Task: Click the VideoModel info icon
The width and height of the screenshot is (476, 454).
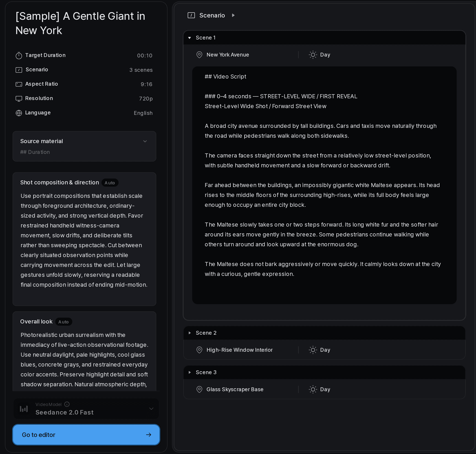Action: coord(67,404)
